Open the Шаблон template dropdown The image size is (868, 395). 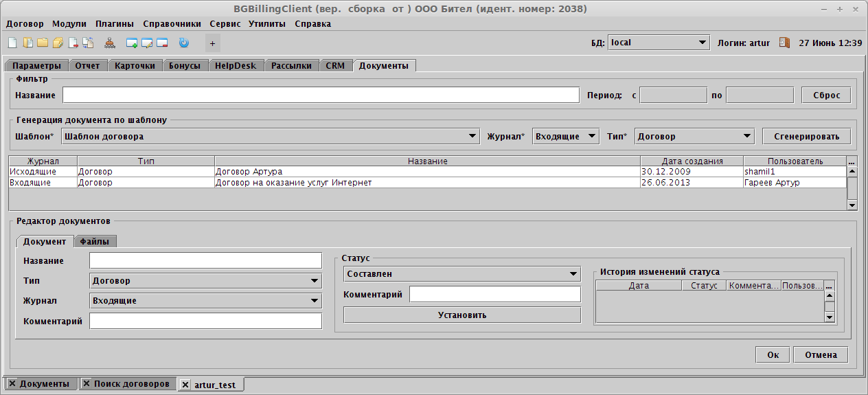click(270, 136)
